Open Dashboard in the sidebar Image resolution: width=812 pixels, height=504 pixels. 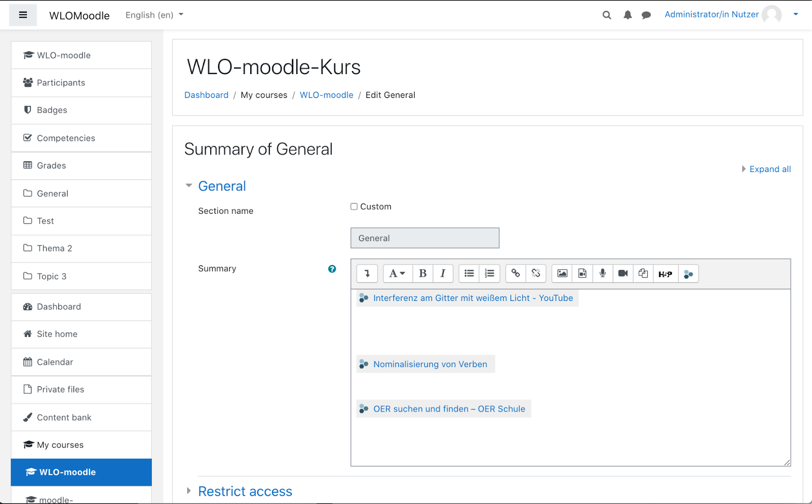click(x=81, y=307)
